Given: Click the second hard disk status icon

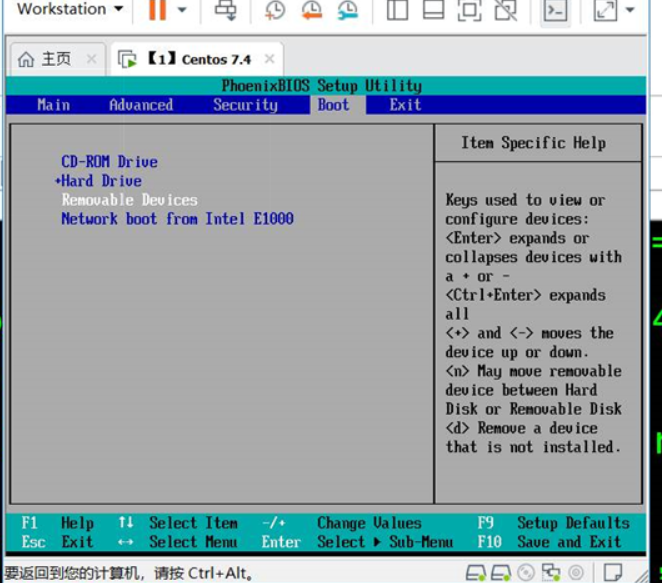Looking at the screenshot, I should pos(501,573).
